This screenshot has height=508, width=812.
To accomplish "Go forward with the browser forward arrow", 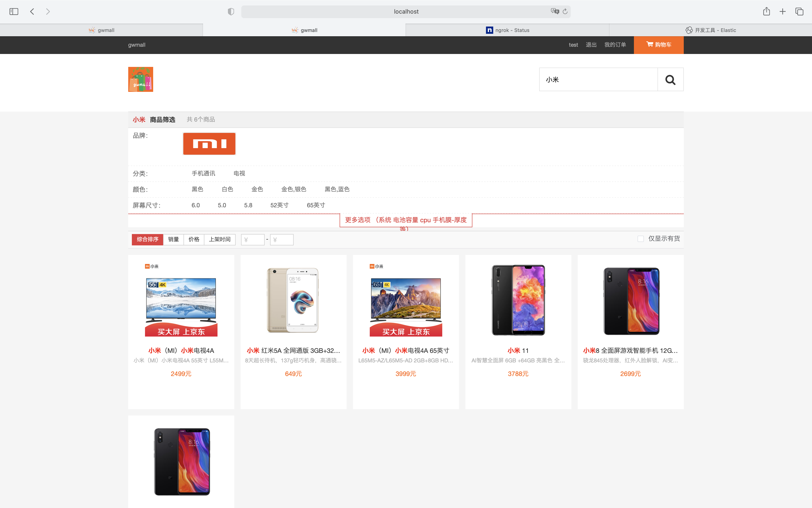I will pos(48,11).
